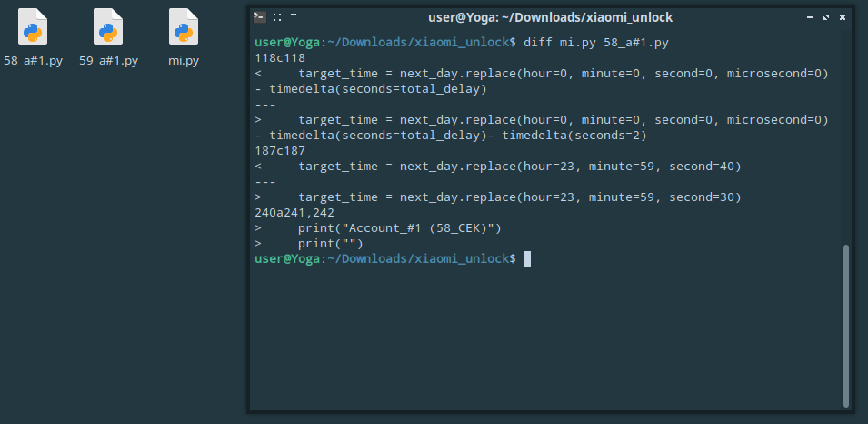Click the line print("")

[x=309, y=244]
